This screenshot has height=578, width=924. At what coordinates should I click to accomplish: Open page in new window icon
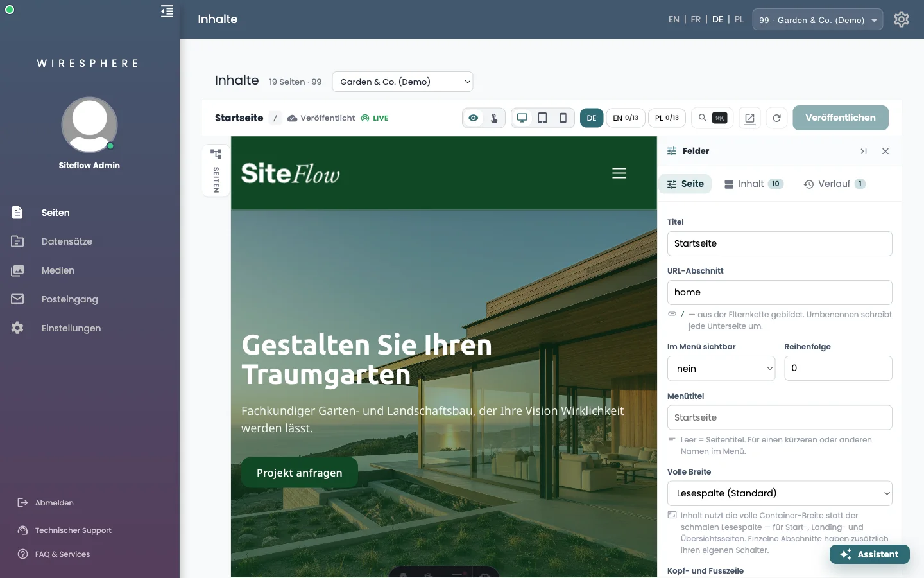click(x=749, y=118)
